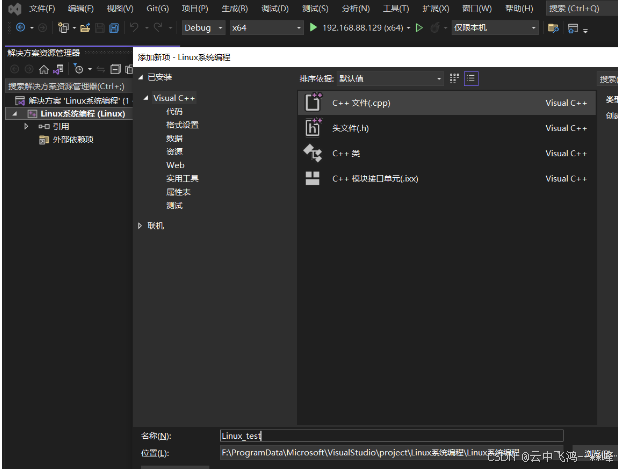Screen dimensions: 618x469
Task: Click the Linux_test name input field
Action: click(x=392, y=436)
